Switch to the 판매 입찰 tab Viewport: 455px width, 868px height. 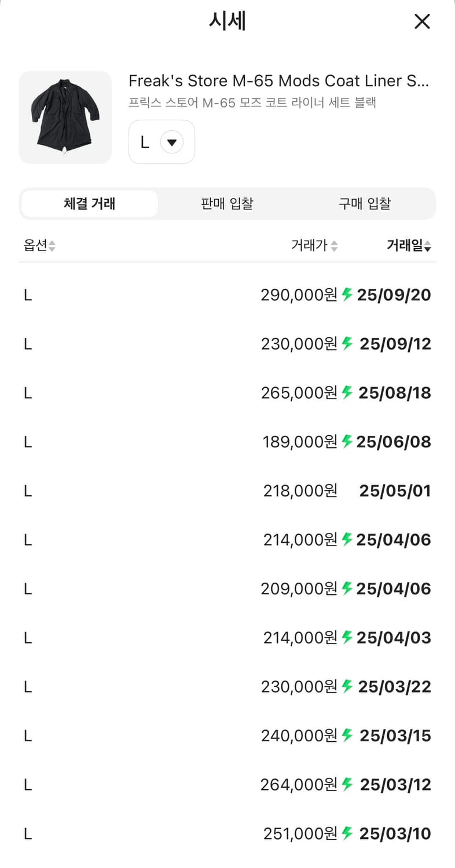pos(227,204)
